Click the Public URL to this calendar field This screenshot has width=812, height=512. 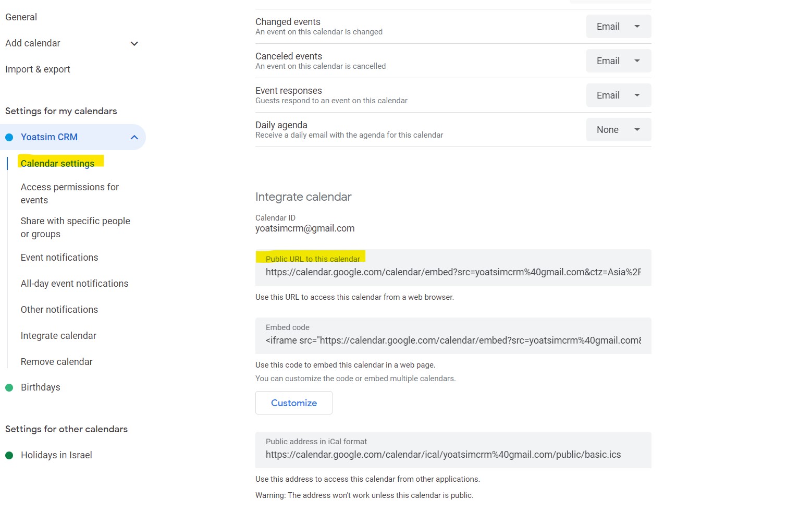[453, 267]
